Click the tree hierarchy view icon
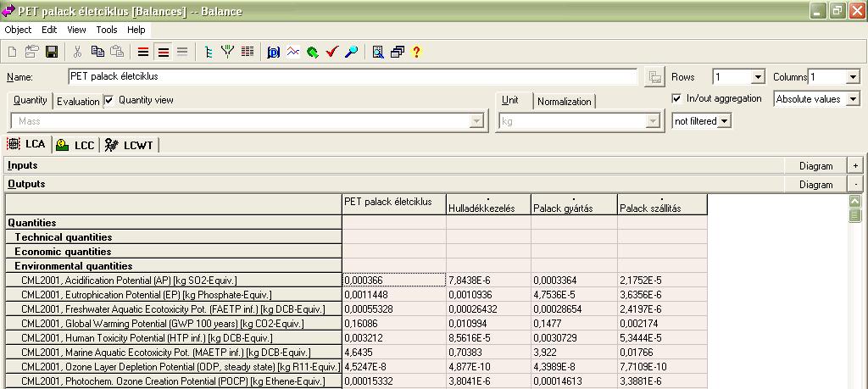This screenshot has height=389, width=868. (x=209, y=52)
